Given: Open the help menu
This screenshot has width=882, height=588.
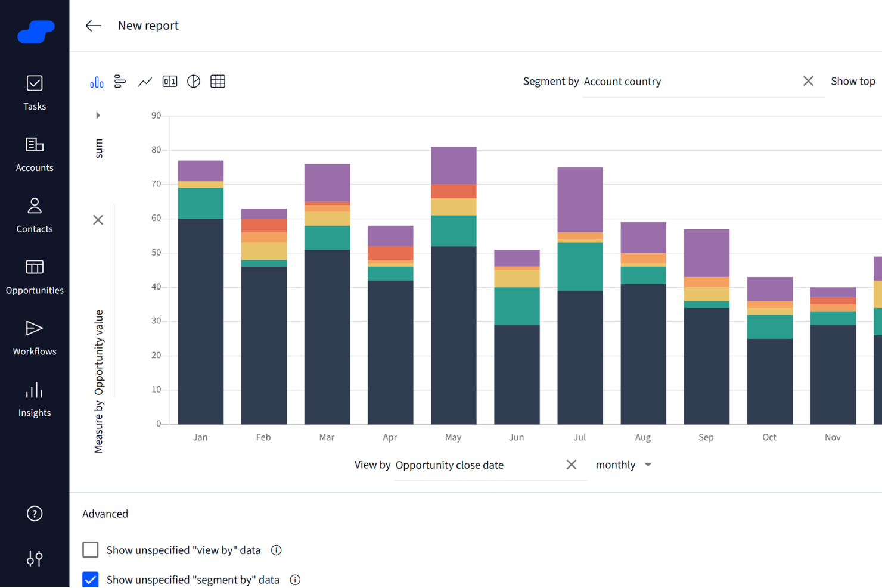Looking at the screenshot, I should point(35,513).
